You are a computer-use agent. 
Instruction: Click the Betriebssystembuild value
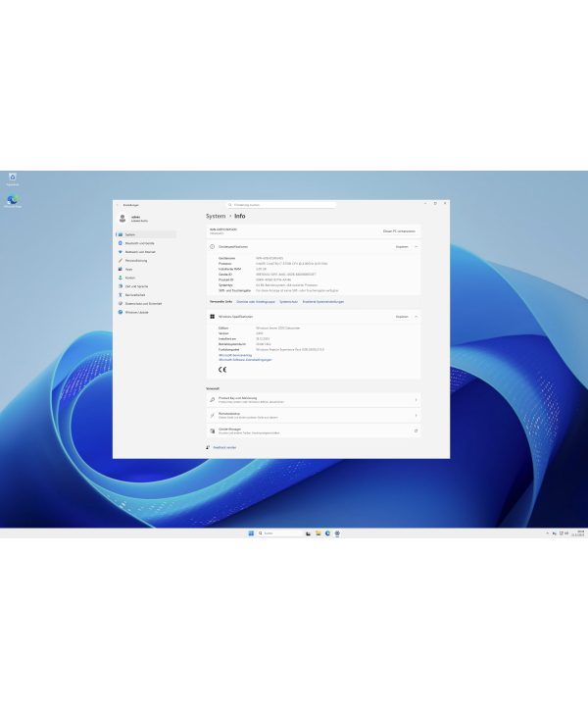[264, 344]
